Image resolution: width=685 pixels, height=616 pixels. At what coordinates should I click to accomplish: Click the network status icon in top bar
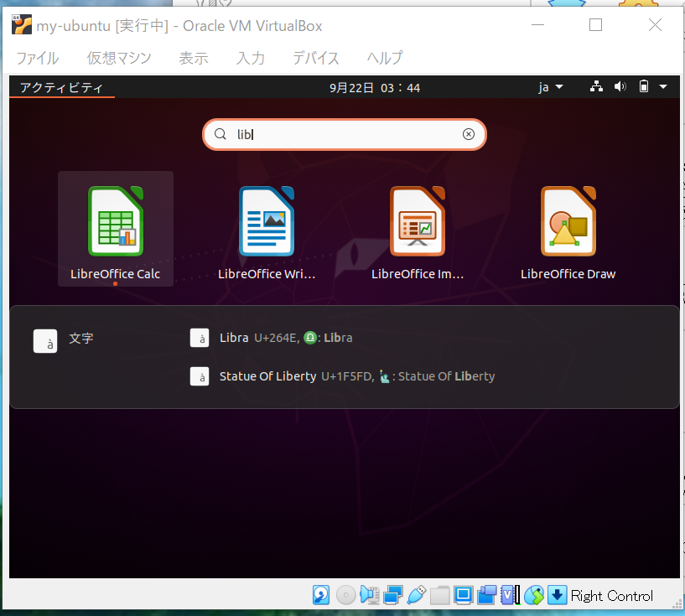[x=596, y=86]
